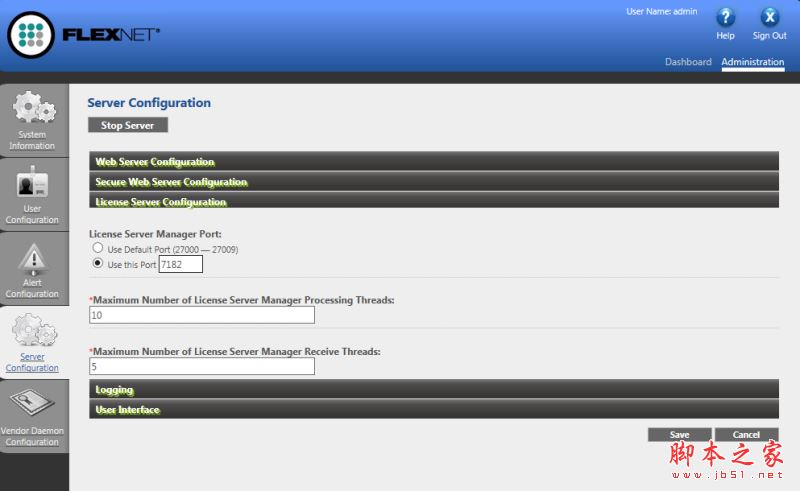Expand the Logging section
The height and width of the screenshot is (491, 800).
[x=434, y=389]
